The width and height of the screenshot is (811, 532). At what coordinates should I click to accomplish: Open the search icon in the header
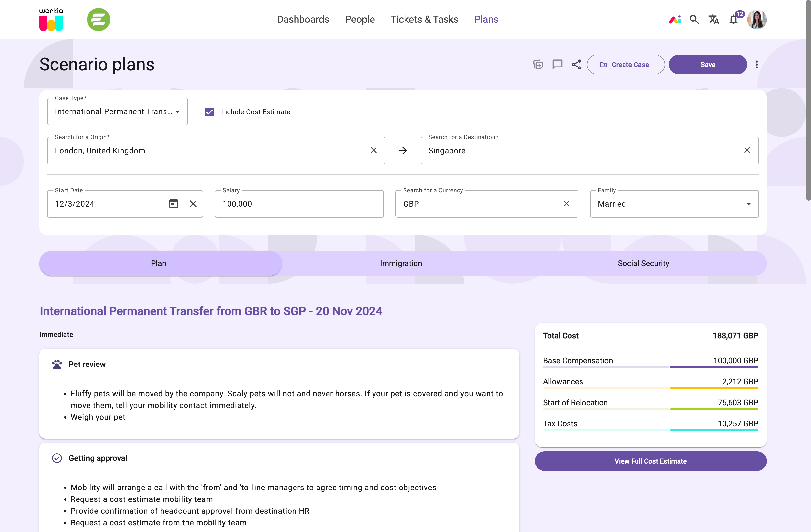[694, 19]
